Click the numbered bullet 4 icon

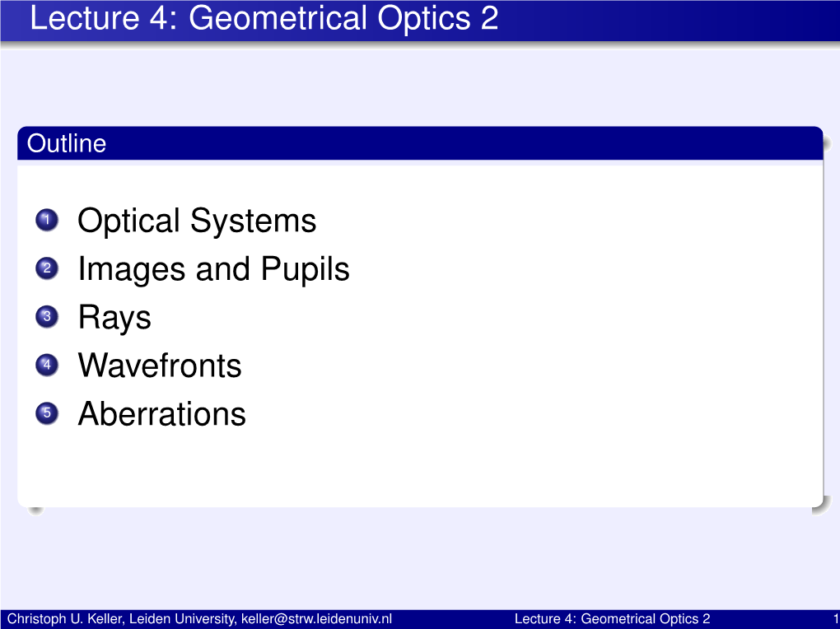[x=47, y=366]
